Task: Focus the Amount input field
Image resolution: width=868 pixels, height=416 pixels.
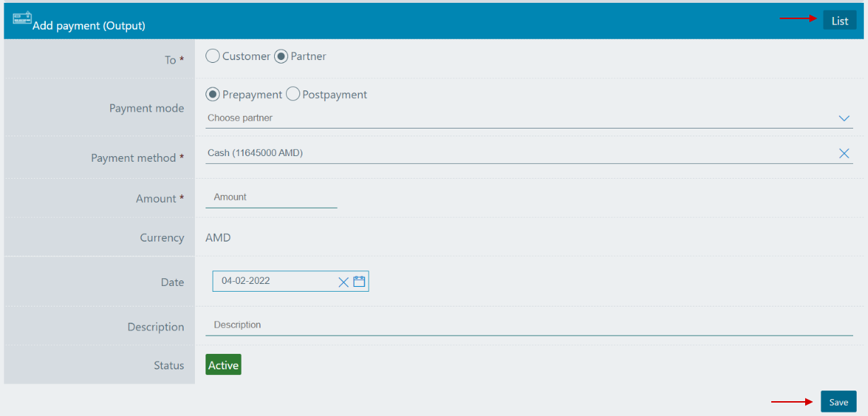Action: (x=271, y=197)
